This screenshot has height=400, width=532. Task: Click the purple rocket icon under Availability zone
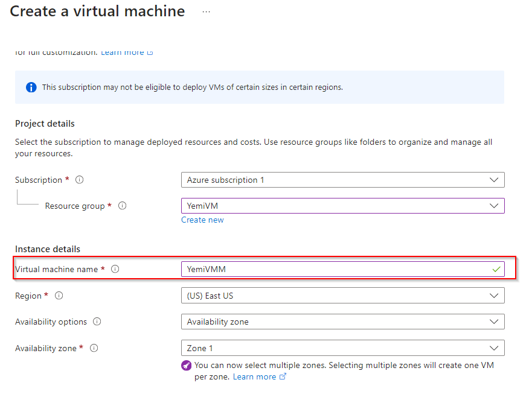click(187, 366)
